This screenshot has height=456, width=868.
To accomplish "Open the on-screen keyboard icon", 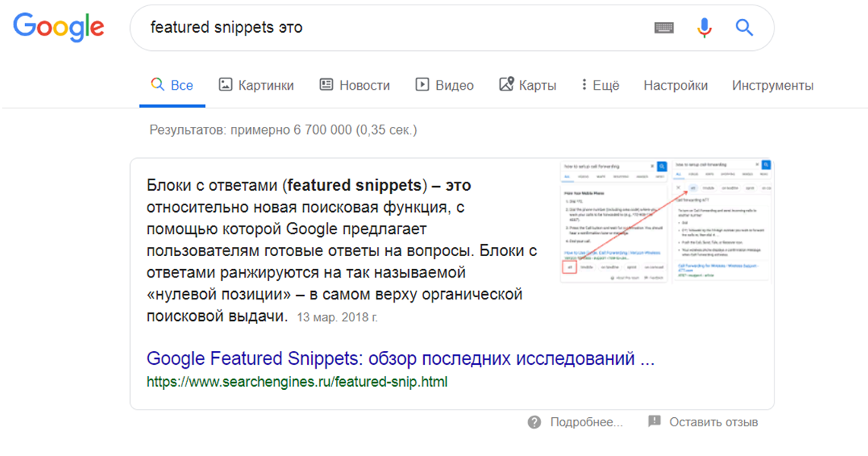I will [666, 27].
